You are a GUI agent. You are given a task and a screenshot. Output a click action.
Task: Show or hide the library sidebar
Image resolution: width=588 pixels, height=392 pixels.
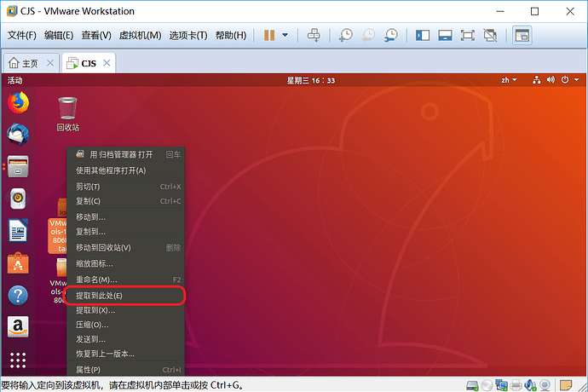(423, 35)
